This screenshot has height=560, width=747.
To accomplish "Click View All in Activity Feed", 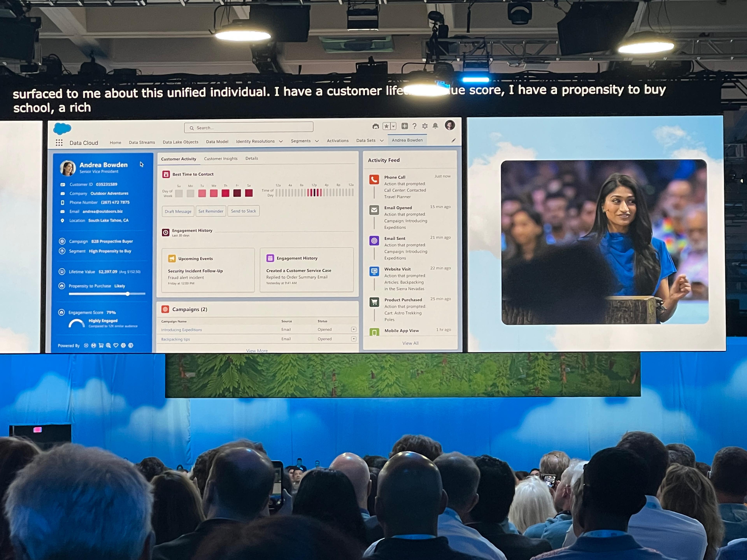I will click(410, 343).
